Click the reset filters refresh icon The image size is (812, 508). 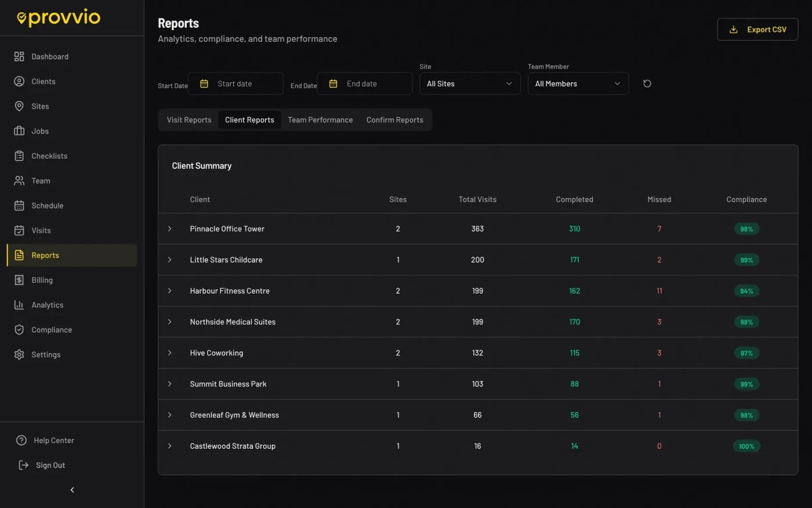coord(647,84)
